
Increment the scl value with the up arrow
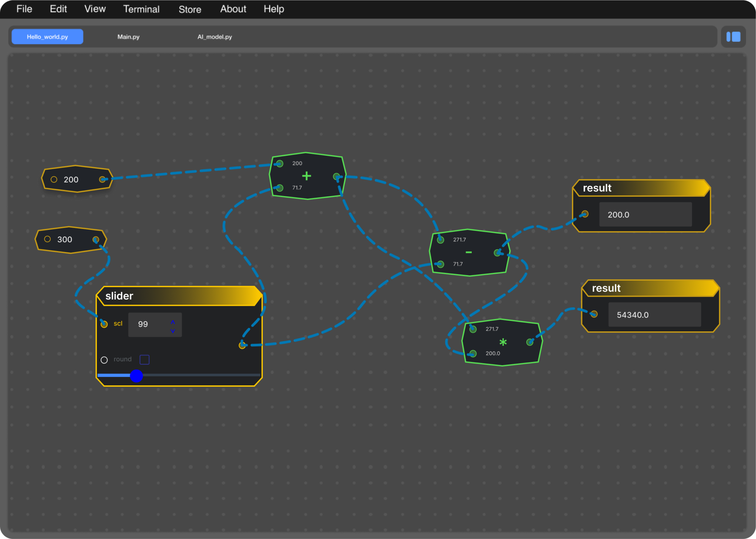[173, 322]
